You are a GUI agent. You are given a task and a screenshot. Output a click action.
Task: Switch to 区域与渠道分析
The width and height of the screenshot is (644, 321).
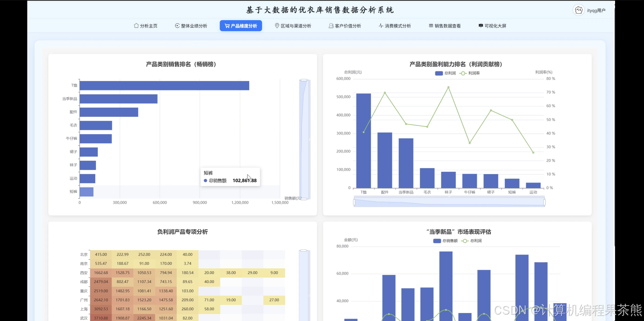(293, 26)
